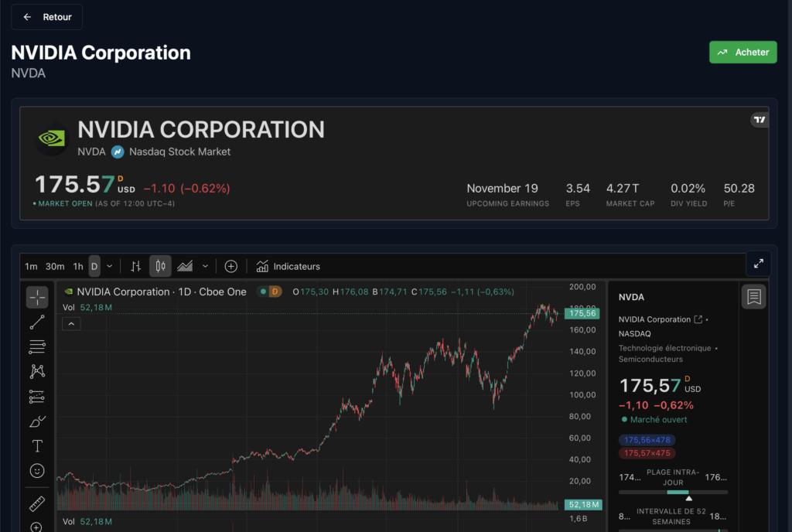The image size is (792, 532).
Task: Collapse the indicator legend chevron
Action: click(x=70, y=323)
